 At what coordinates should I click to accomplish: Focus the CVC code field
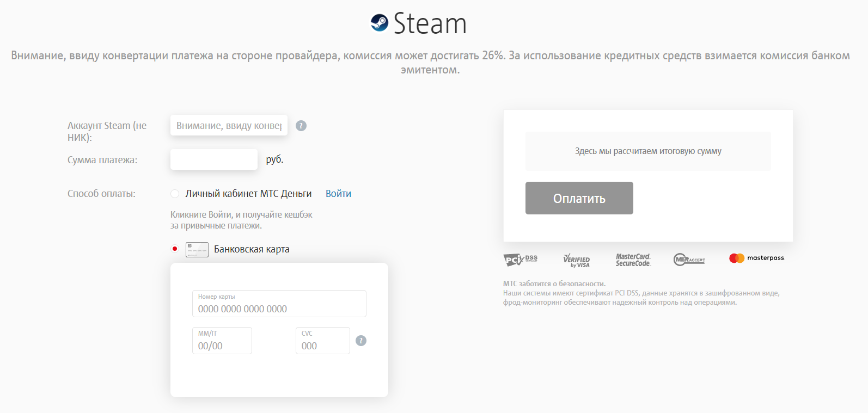(x=323, y=341)
